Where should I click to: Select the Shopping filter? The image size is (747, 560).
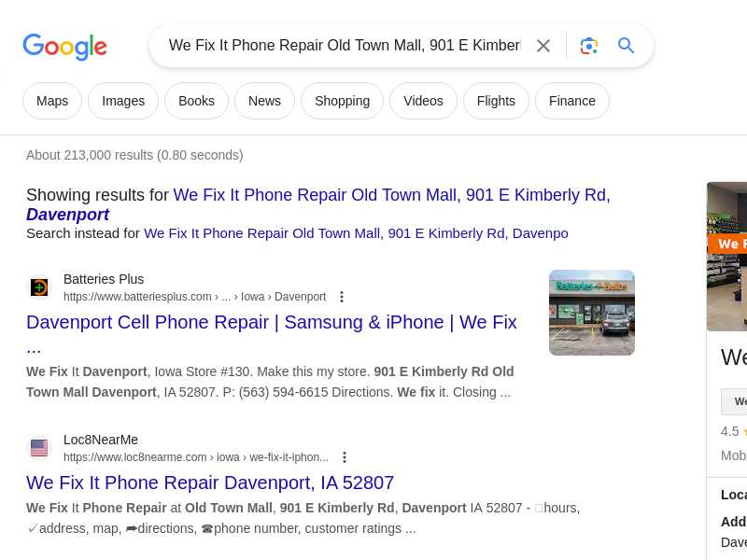342,101
